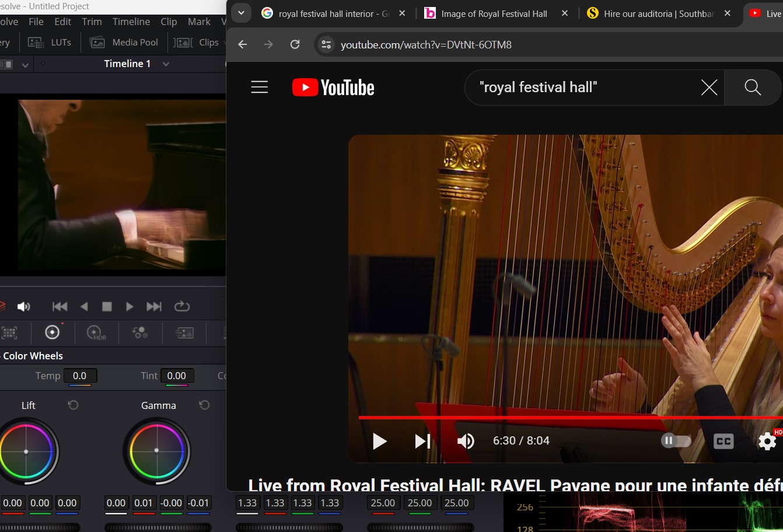783x532 pixels.
Task: Click the Resolve viewer piano clip image
Action: (122, 184)
